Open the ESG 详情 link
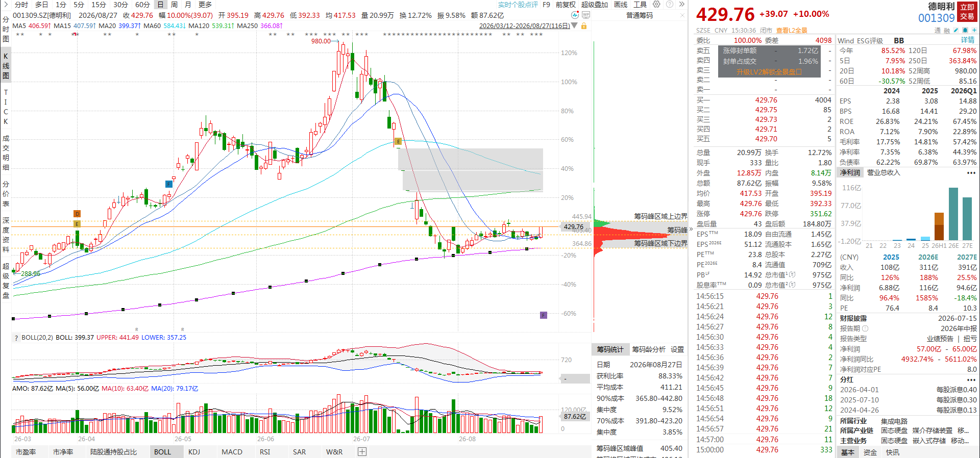Image resolution: width=980 pixels, height=458 pixels. (x=968, y=40)
